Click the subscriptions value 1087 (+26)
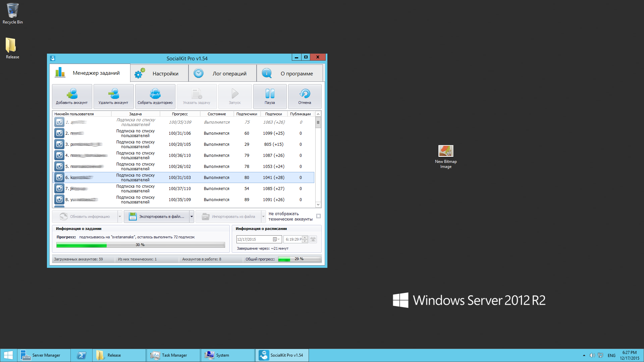The width and height of the screenshot is (644, 362). (274, 156)
